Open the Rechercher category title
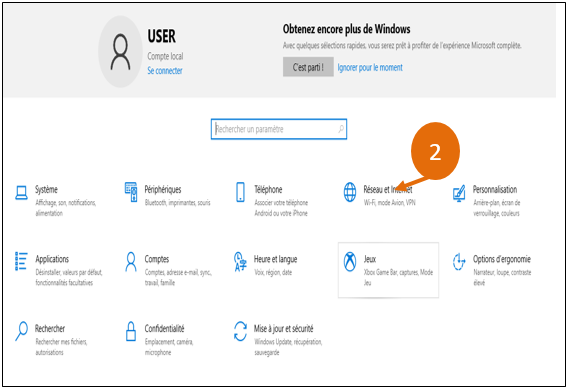 50,328
